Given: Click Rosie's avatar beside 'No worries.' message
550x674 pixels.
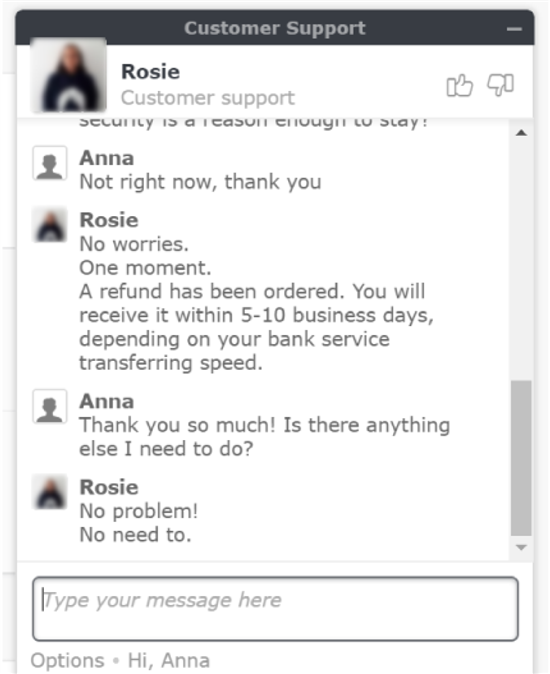Looking at the screenshot, I should (50, 225).
